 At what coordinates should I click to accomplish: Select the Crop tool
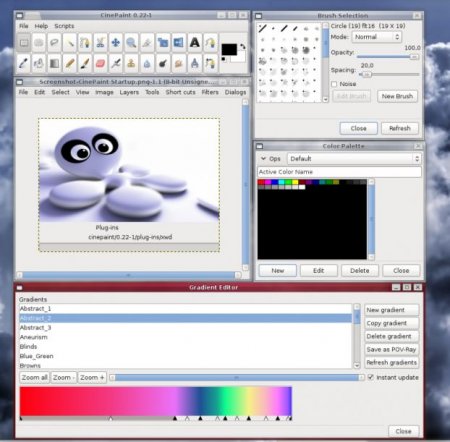tap(147, 43)
